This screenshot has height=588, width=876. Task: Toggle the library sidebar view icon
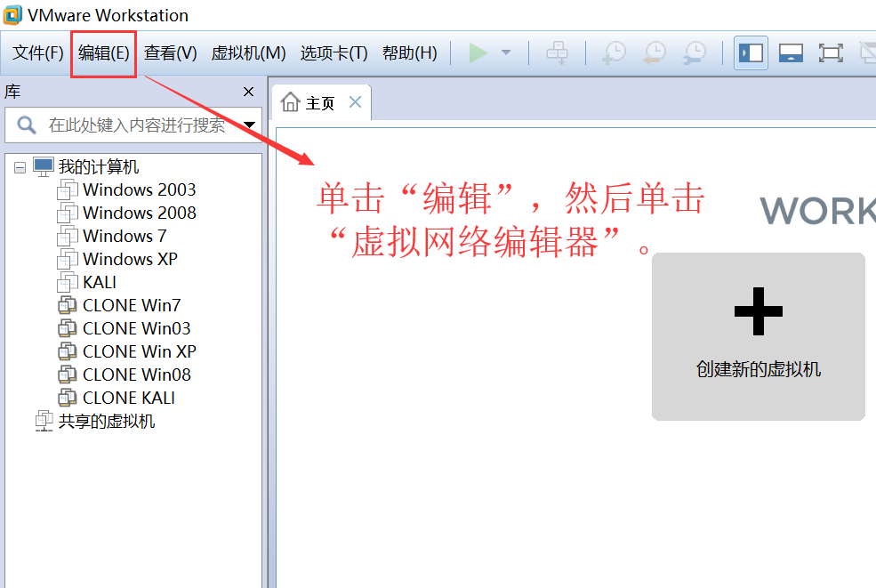(x=751, y=53)
